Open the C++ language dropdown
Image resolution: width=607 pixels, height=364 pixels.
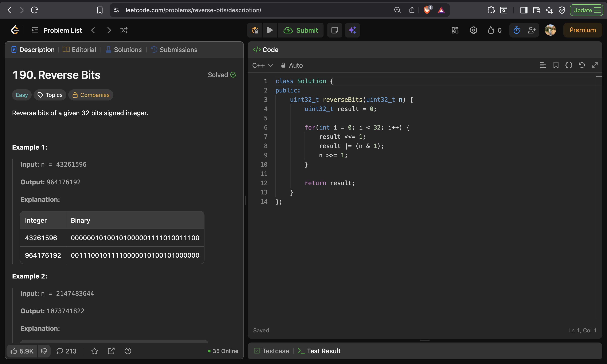(x=262, y=66)
